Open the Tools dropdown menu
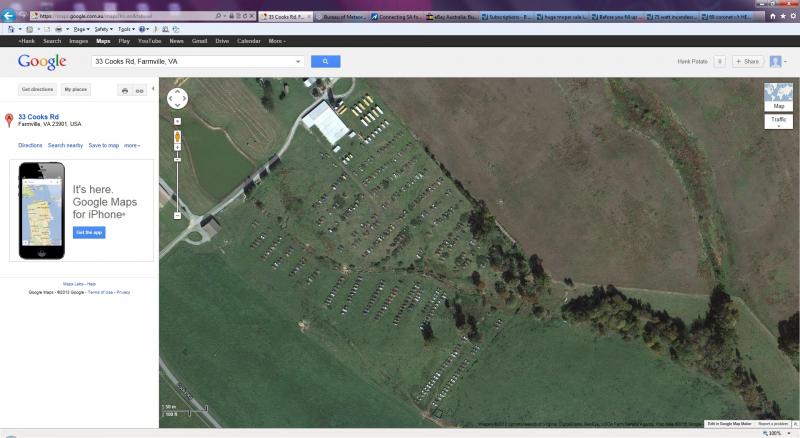 [x=127, y=30]
